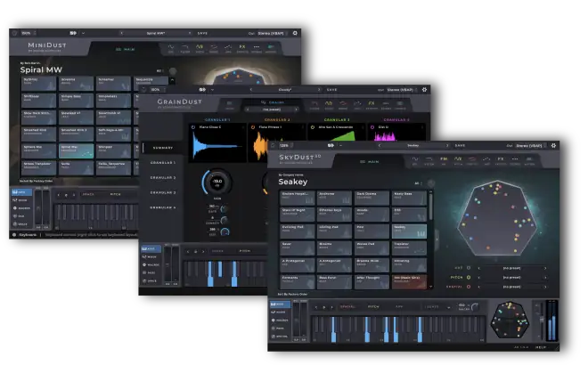Click SAVE in MiniDust top bar
The width and height of the screenshot is (588, 365).
tap(202, 33)
